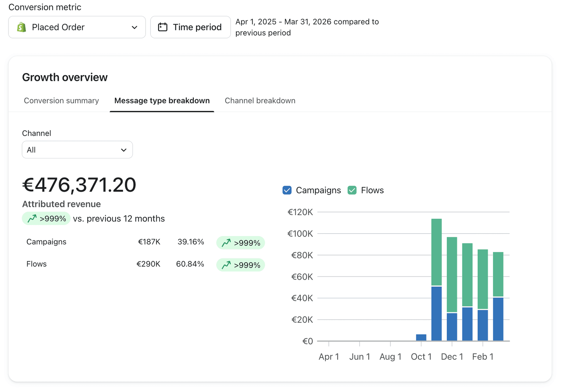This screenshot has width=567, height=392.
Task: Click the Oct 1 axis label
Action: click(421, 357)
